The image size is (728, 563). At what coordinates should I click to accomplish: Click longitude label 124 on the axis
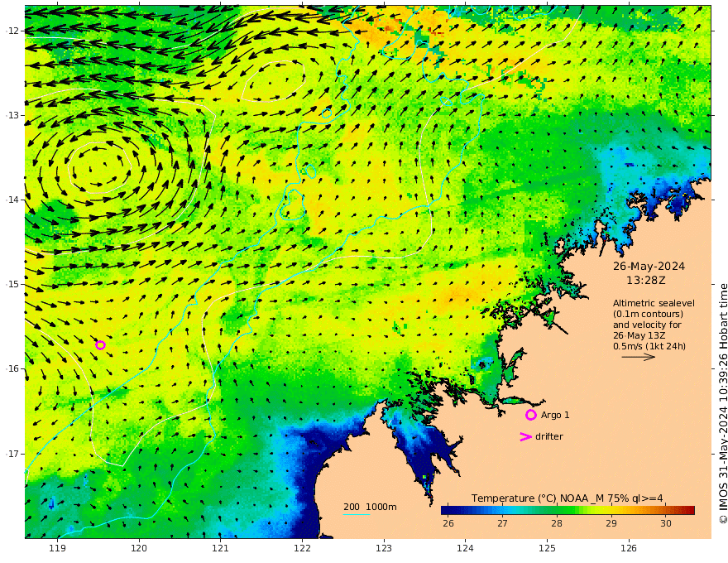tap(465, 548)
